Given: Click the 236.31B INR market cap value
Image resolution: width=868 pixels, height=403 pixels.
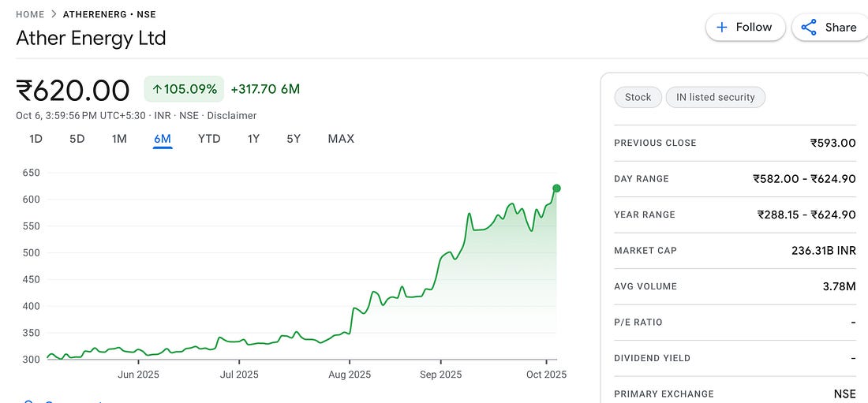Looking at the screenshot, I should point(824,251).
